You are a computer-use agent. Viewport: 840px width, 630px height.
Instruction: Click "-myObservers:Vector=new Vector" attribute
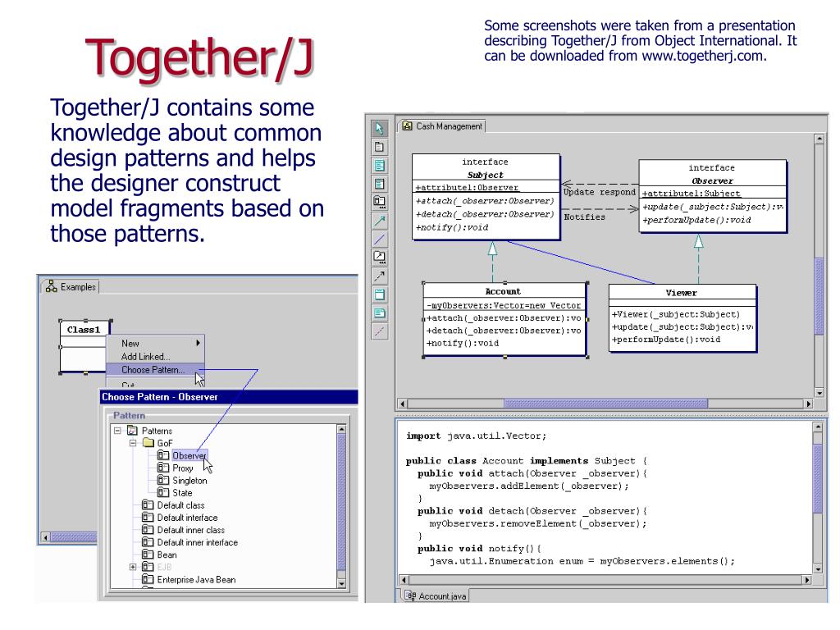click(504, 305)
